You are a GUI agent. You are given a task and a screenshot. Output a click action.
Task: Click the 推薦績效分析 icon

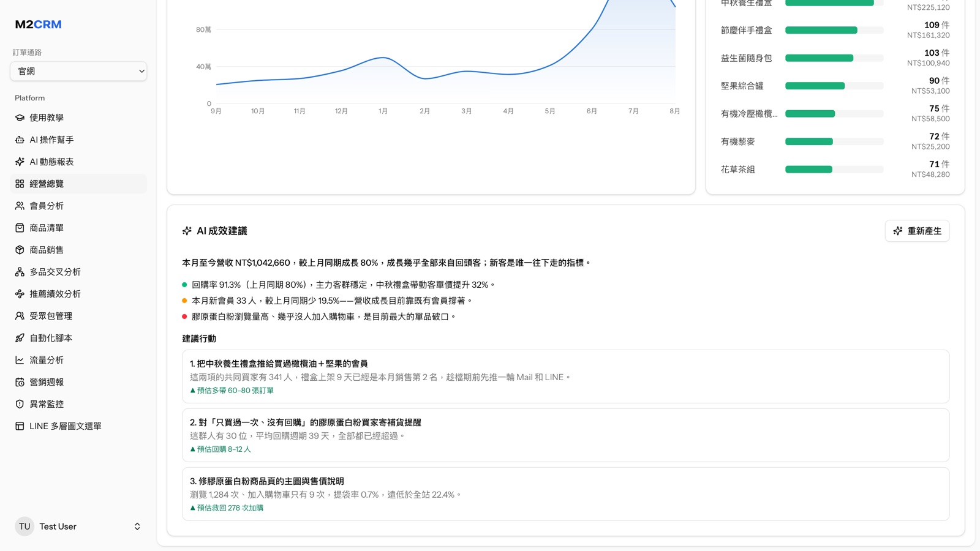coord(20,294)
